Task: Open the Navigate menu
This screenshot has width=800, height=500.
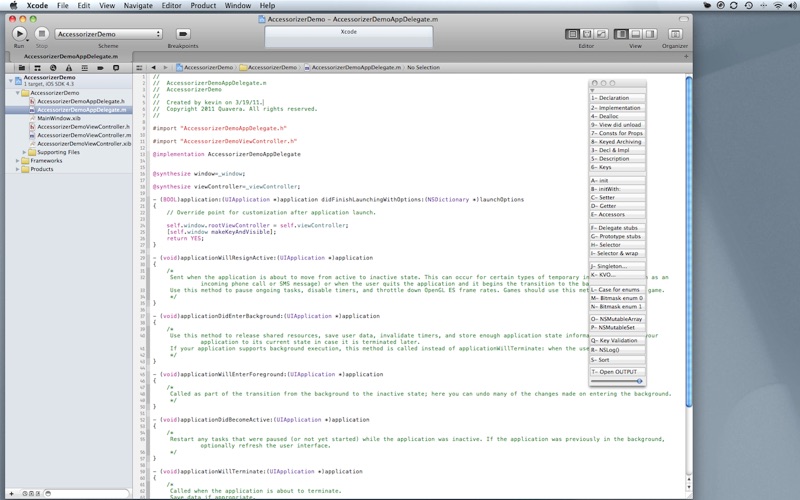Action: (138, 5)
